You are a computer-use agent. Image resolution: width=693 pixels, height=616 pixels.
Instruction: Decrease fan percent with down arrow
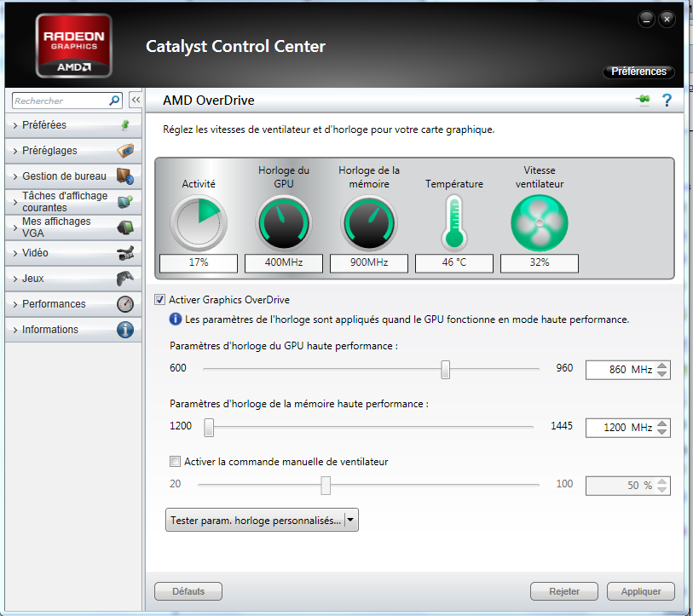coord(662,490)
